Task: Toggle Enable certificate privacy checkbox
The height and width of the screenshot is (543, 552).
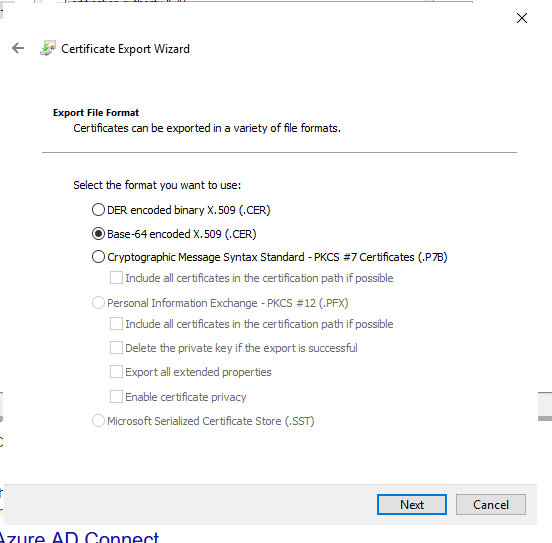Action: pyautogui.click(x=116, y=397)
